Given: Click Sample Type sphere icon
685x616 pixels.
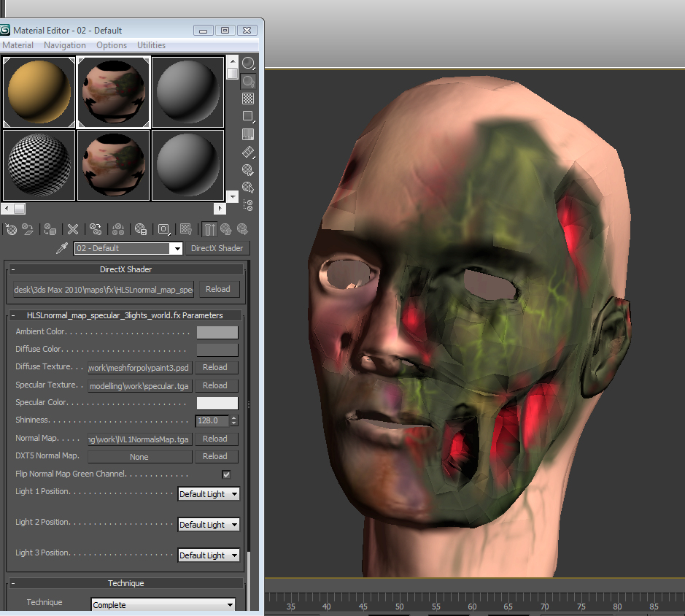Looking at the screenshot, I should [x=248, y=63].
